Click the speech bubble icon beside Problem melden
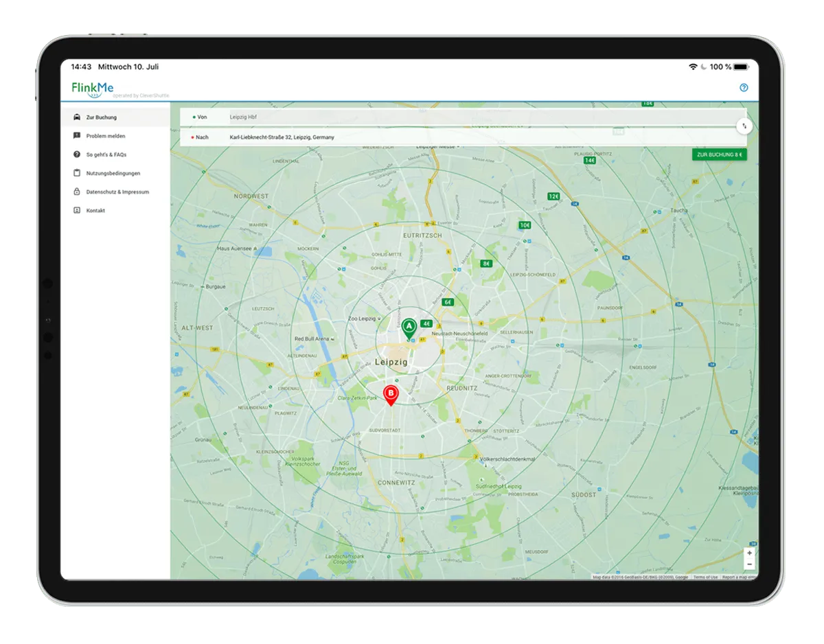The image size is (824, 644). pyautogui.click(x=76, y=136)
